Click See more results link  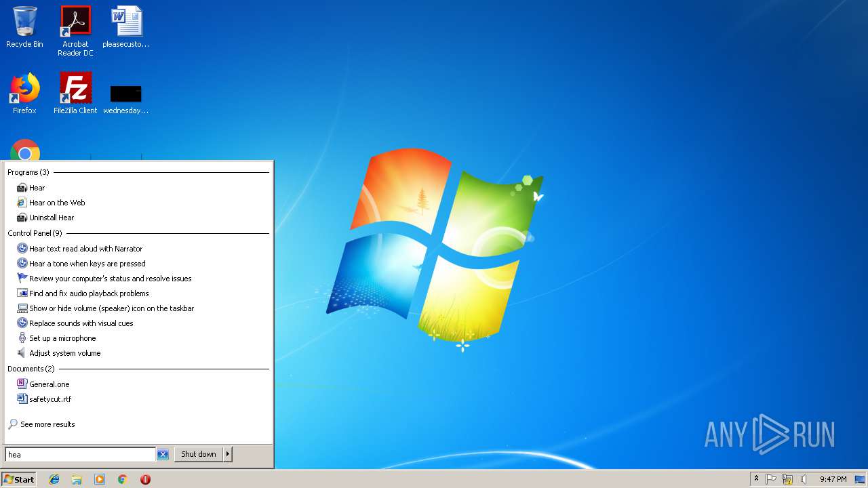pyautogui.click(x=47, y=424)
